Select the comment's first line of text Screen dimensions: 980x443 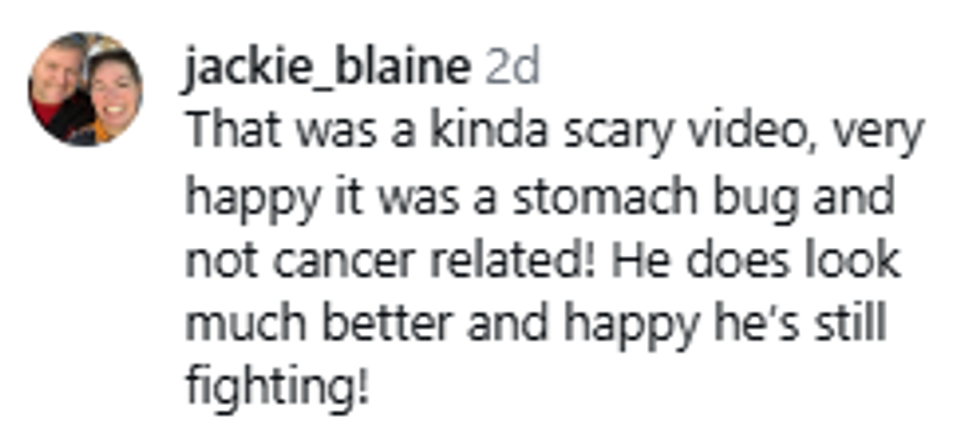point(552,134)
